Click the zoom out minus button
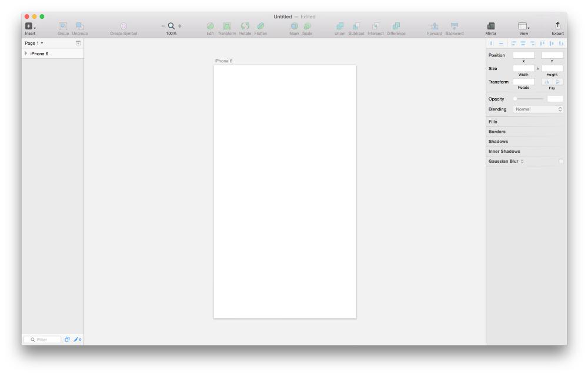Screen dimensions: 588x375 163,26
